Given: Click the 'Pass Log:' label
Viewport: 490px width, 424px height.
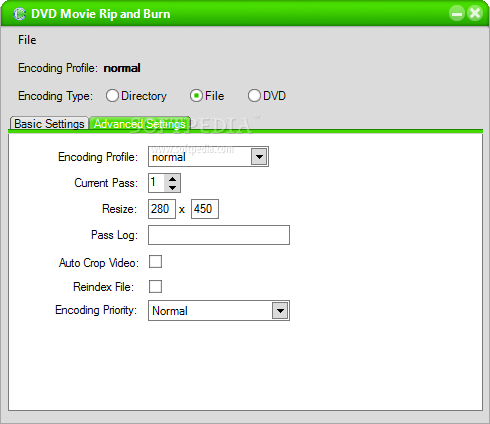Looking at the screenshot, I should pos(114,235).
